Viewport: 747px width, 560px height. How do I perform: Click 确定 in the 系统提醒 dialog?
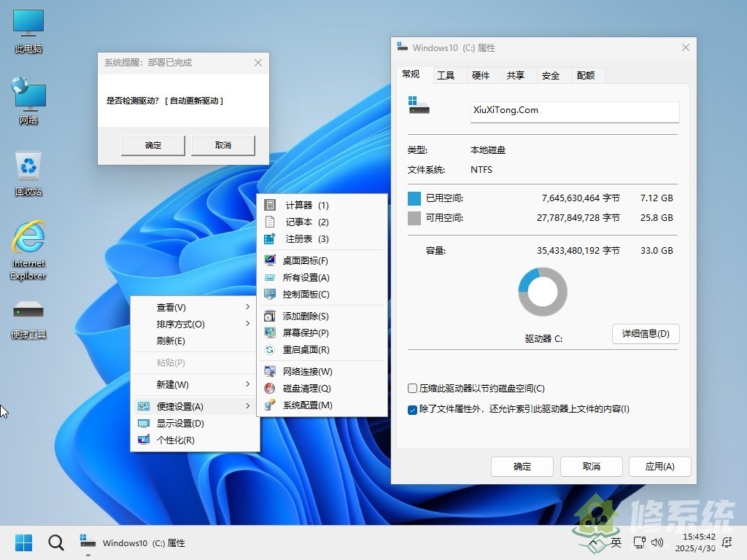(x=152, y=145)
